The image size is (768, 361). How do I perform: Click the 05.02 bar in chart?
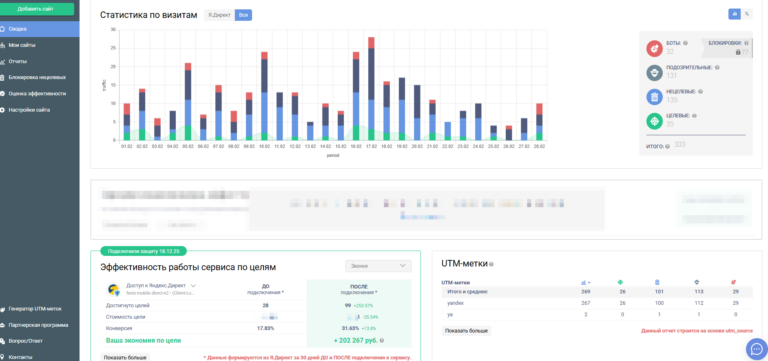[x=188, y=101]
